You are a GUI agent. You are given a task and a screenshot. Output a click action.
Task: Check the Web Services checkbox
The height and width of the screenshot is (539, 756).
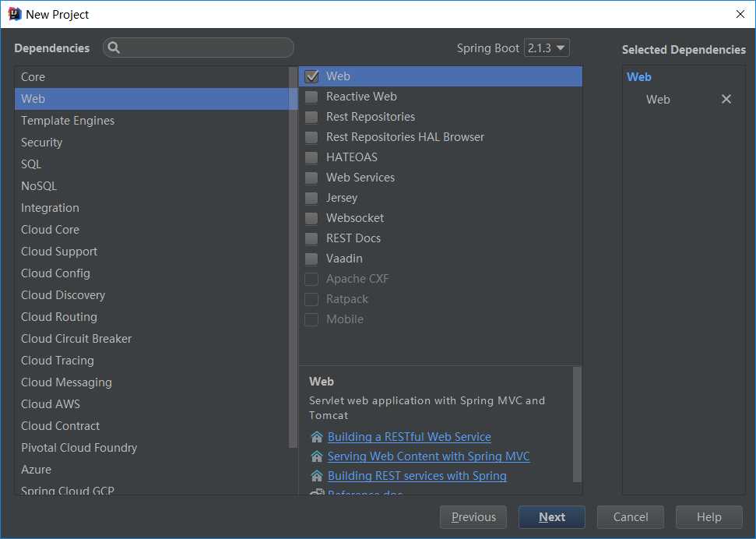pyautogui.click(x=312, y=178)
